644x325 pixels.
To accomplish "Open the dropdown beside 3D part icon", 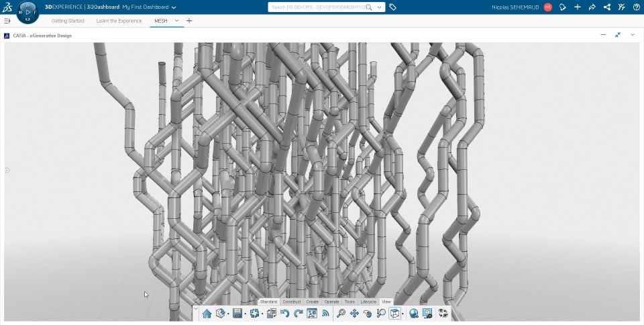I will tap(228, 314).
